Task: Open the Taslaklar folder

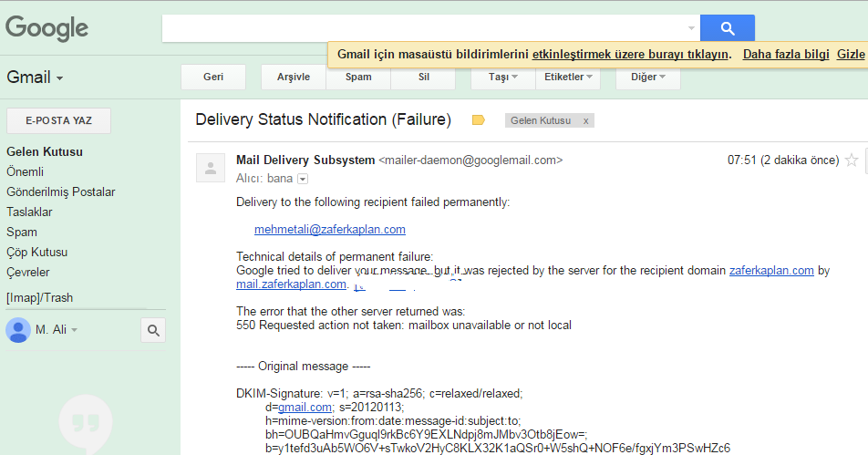Action: click(x=29, y=212)
